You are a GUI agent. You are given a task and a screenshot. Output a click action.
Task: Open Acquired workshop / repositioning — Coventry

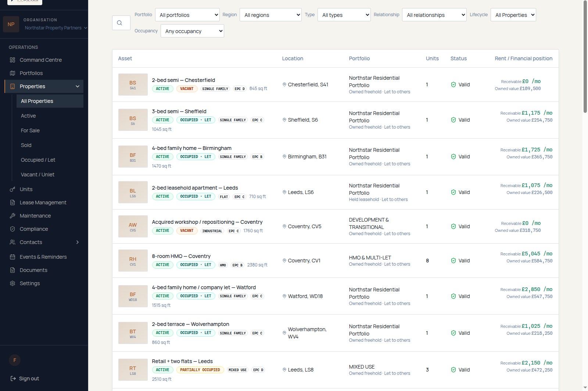coord(207,222)
